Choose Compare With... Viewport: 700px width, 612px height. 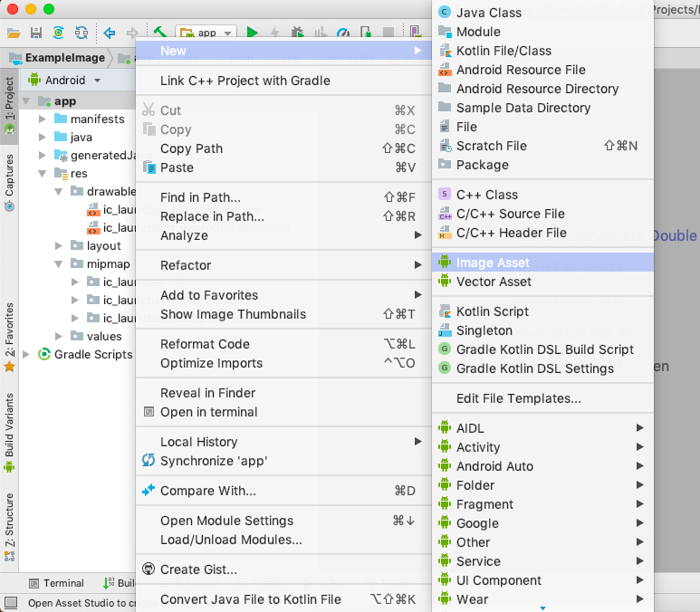pyautogui.click(x=283, y=491)
